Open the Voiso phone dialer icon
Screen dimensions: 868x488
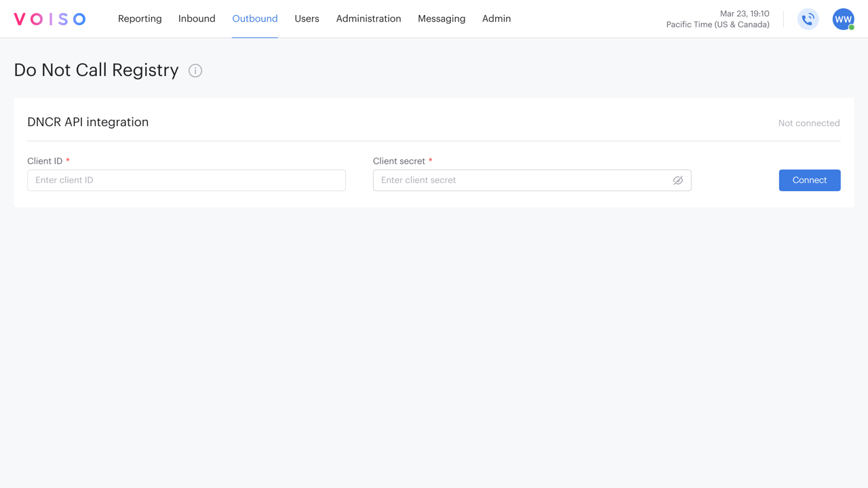pos(808,19)
